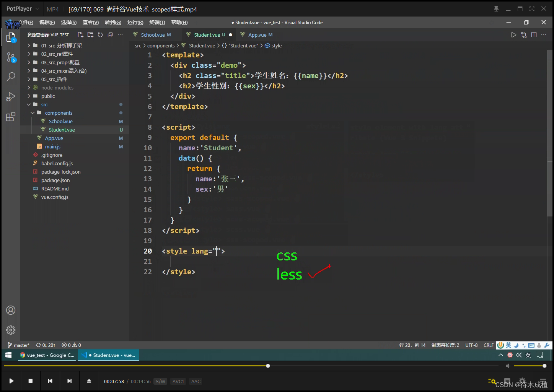Collapse all folders in explorer
554x392 pixels.
[x=110, y=35]
